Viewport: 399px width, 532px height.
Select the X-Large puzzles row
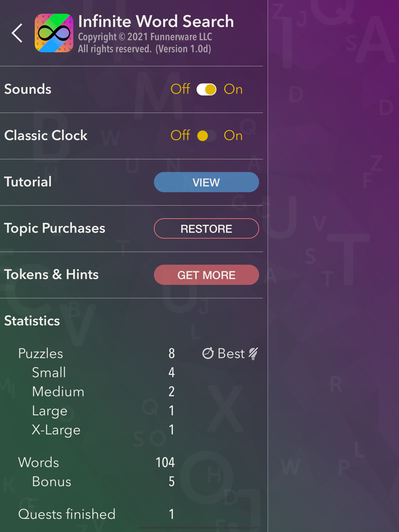coord(103,430)
